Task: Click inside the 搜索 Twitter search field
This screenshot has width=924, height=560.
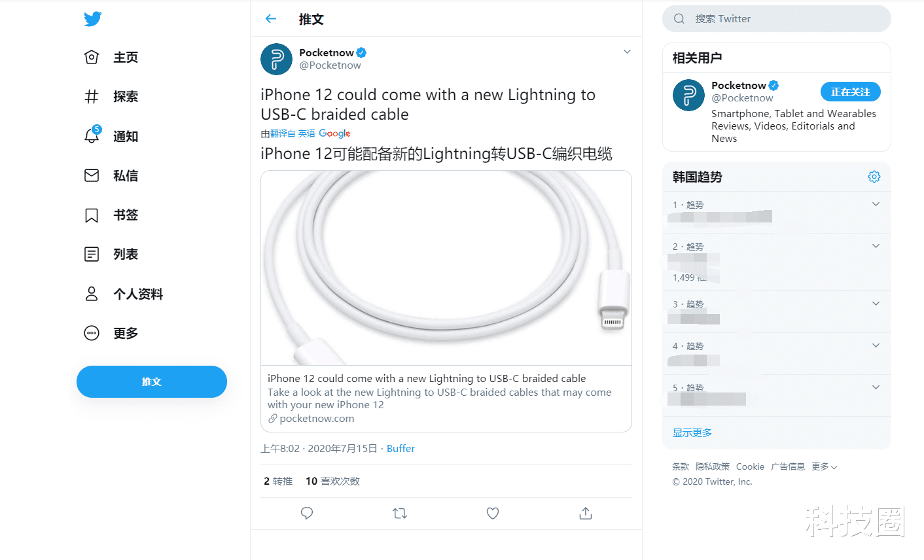Action: click(x=776, y=18)
